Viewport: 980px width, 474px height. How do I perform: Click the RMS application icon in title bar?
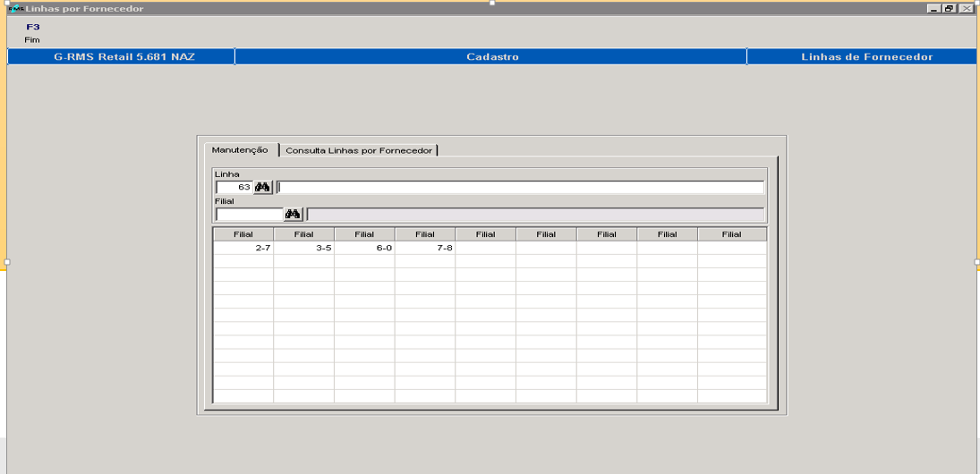point(15,9)
